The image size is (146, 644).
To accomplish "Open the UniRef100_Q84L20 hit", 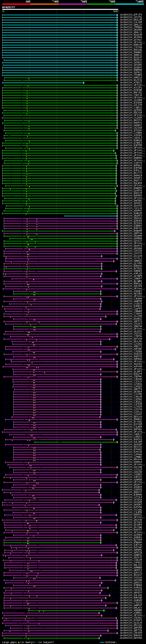I will coord(131,25).
